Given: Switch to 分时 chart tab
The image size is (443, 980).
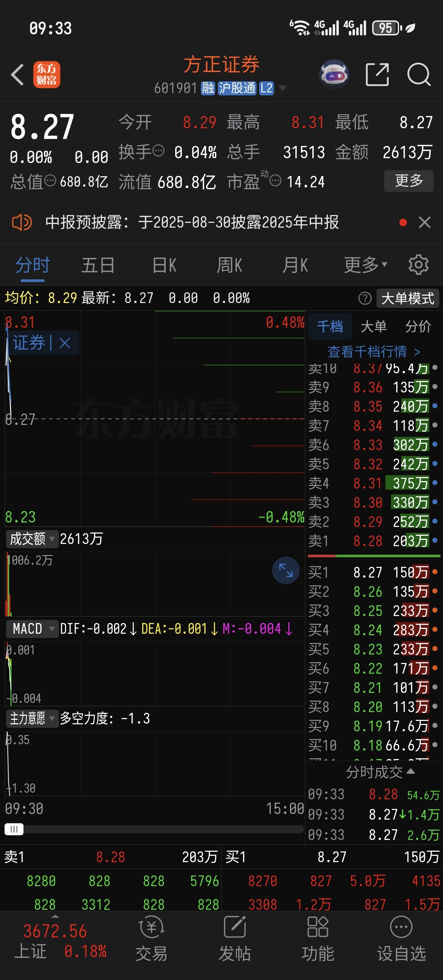Looking at the screenshot, I should point(33,265).
